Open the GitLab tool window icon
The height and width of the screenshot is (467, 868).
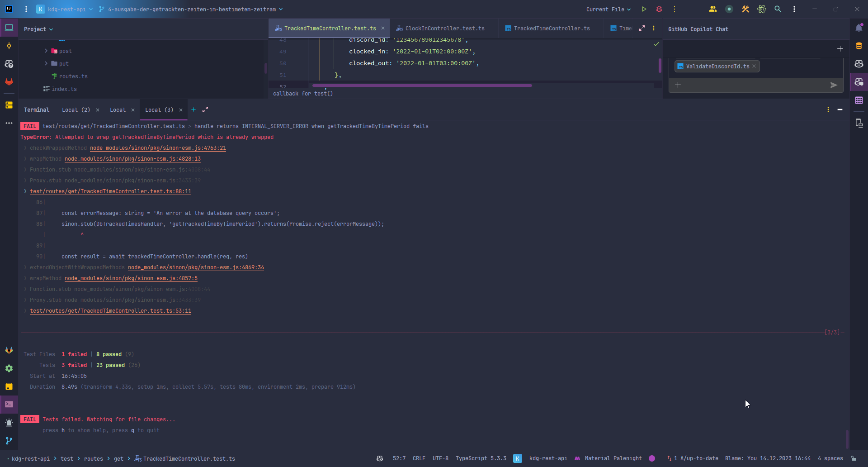pos(9,82)
